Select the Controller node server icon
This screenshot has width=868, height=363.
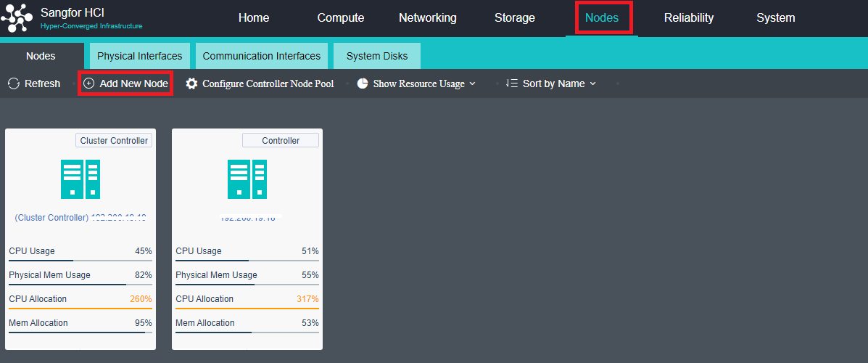(x=247, y=179)
